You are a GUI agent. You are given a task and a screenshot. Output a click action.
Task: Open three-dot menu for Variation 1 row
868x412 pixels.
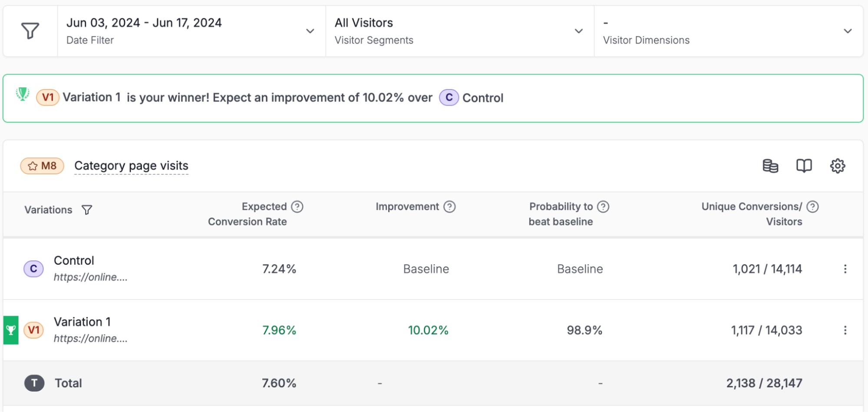click(845, 330)
